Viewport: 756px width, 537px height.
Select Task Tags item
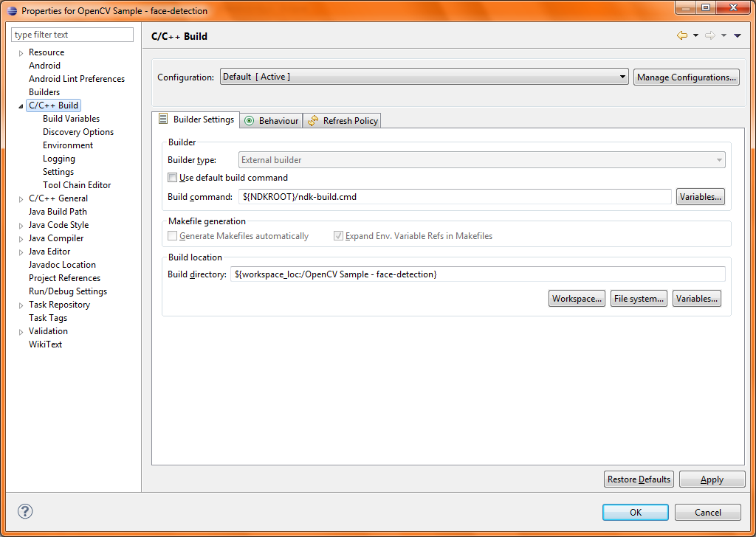[48, 318]
